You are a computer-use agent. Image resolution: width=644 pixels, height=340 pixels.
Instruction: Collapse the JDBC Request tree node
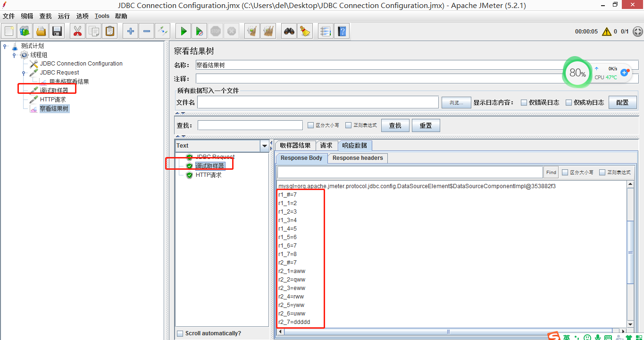point(24,73)
